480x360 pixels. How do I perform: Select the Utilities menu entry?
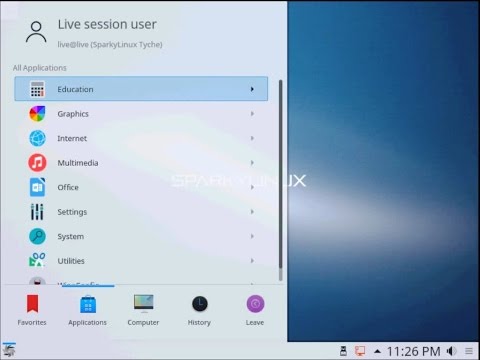pos(141,260)
